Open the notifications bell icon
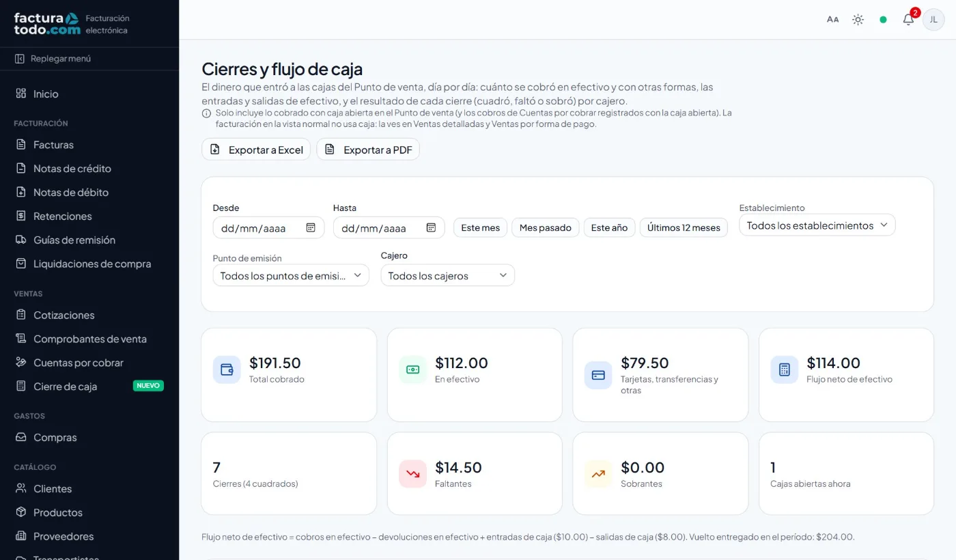Screen dimensions: 956x560 [908, 20]
